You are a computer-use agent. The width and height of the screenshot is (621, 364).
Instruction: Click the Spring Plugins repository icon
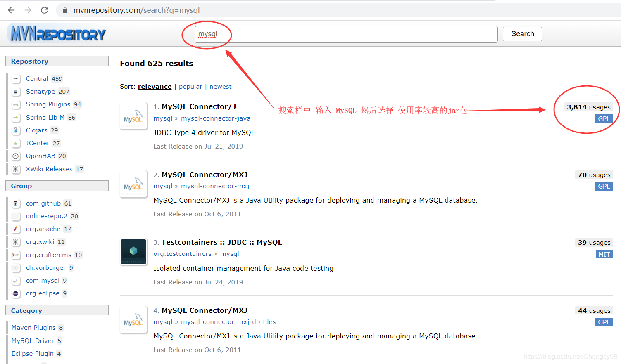(x=16, y=104)
